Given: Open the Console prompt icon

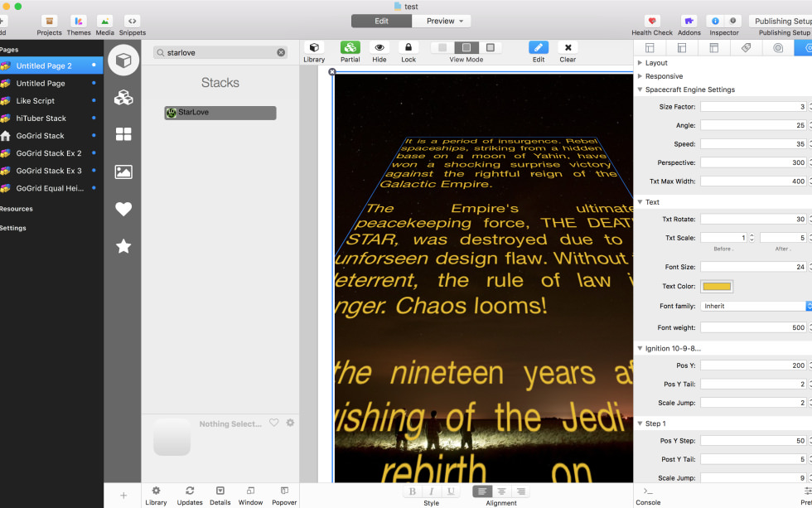Looking at the screenshot, I should coord(648,491).
